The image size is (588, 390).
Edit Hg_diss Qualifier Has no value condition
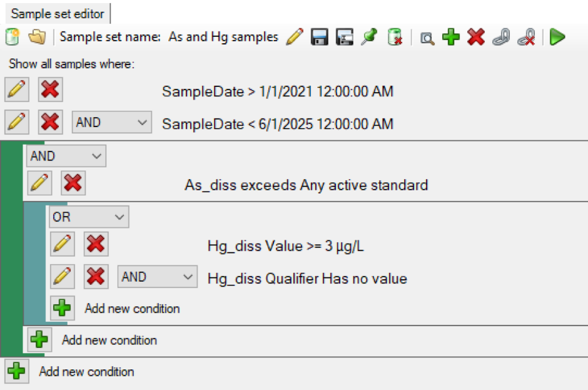[63, 277]
